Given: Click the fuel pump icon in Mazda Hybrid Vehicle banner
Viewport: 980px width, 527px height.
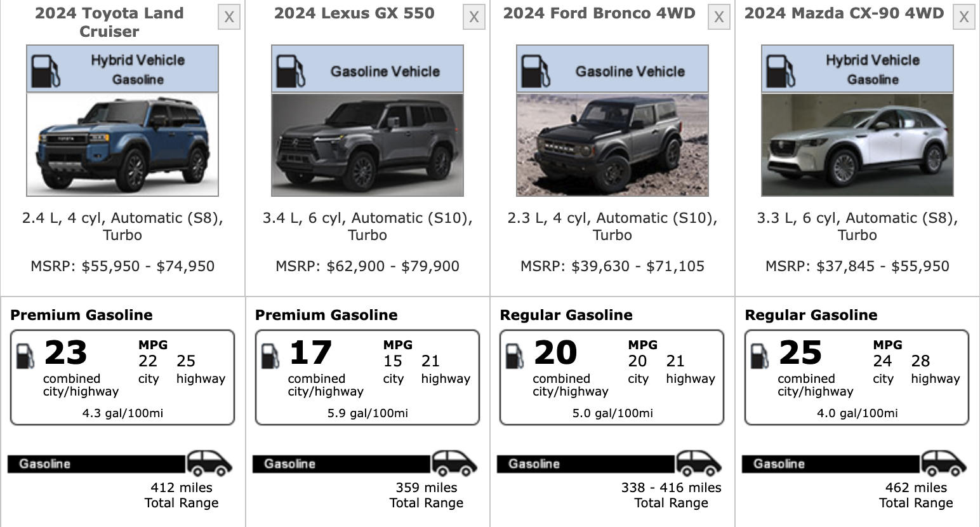Looking at the screenshot, I should tap(781, 70).
